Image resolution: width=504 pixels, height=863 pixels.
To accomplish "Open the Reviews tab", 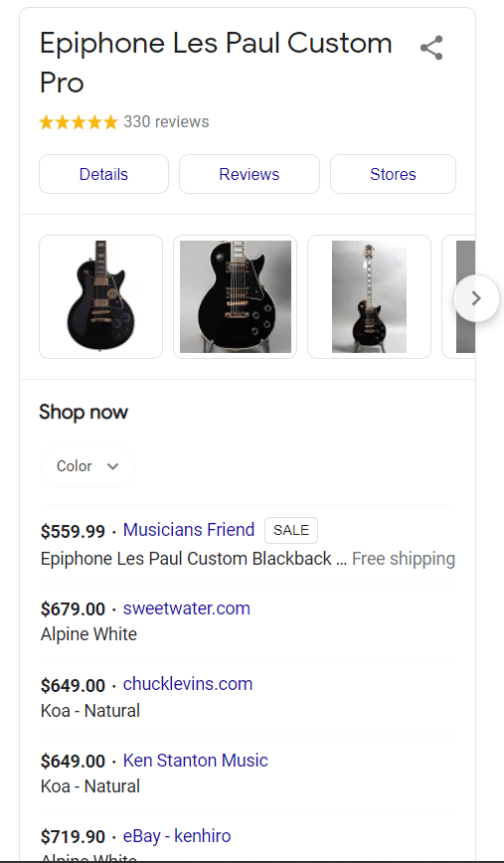I will [x=250, y=174].
